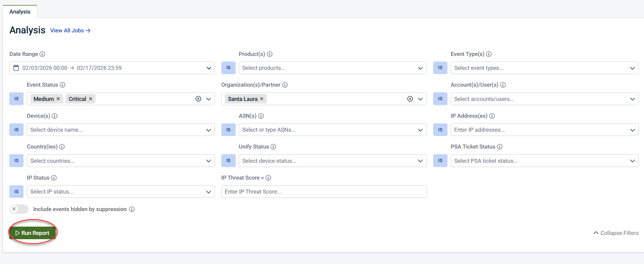This screenshot has width=644, height=264.
Task: Remove the Critical tag from Event Status
Action: tap(90, 99)
